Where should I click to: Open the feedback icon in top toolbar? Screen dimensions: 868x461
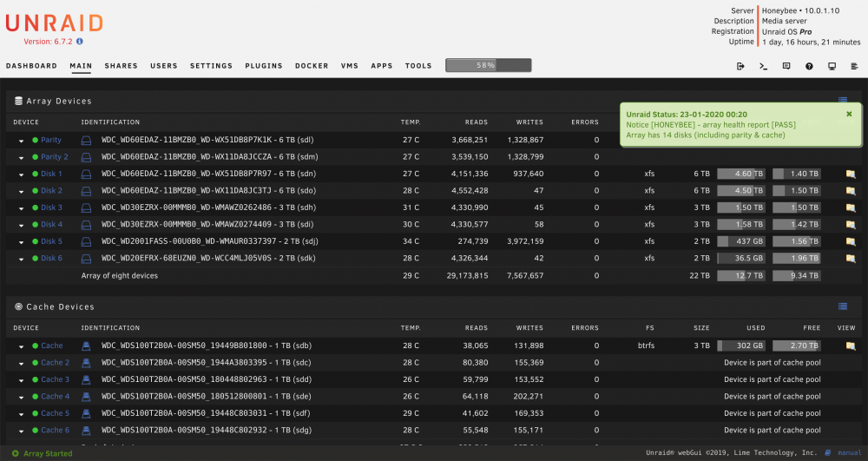click(x=786, y=66)
